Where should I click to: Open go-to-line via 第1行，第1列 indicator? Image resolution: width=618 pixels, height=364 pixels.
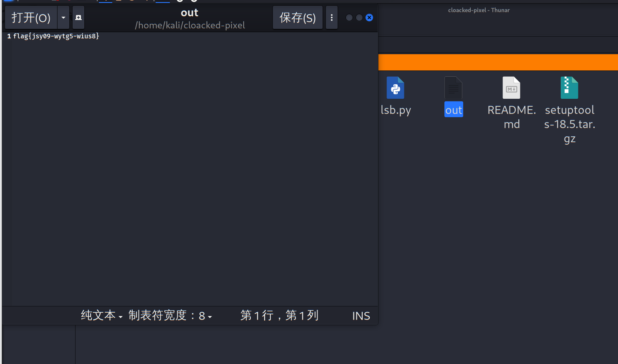(279, 316)
